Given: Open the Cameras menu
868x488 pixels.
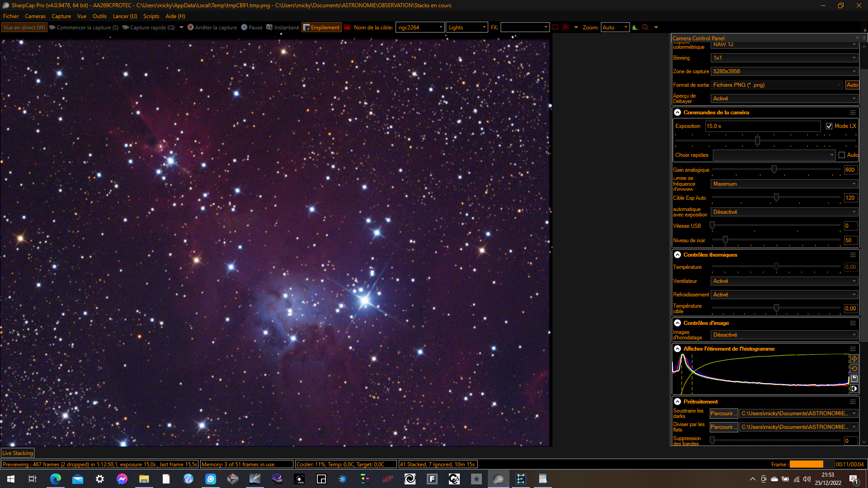Looking at the screenshot, I should pyautogui.click(x=35, y=16).
